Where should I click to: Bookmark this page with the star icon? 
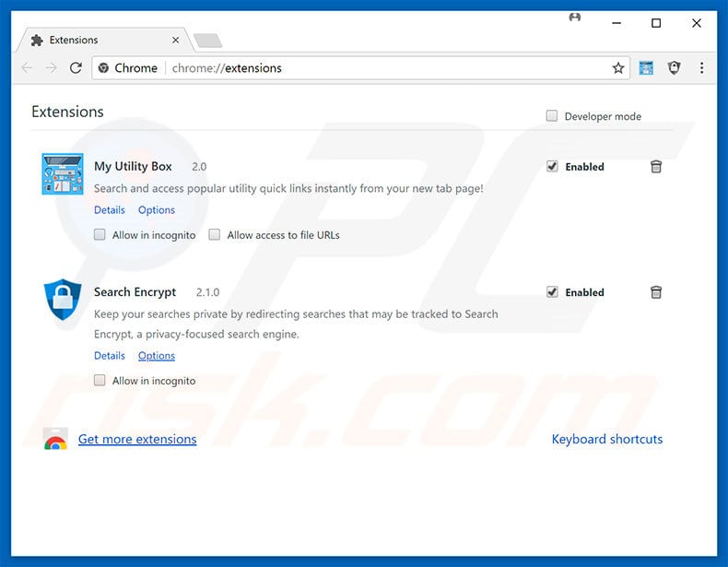(x=618, y=68)
